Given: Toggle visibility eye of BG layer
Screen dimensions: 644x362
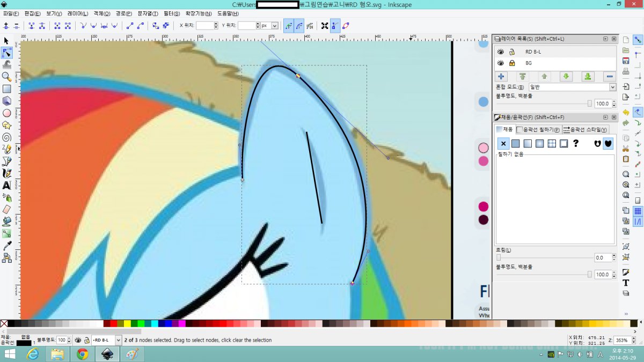Looking at the screenshot, I should tap(500, 63).
